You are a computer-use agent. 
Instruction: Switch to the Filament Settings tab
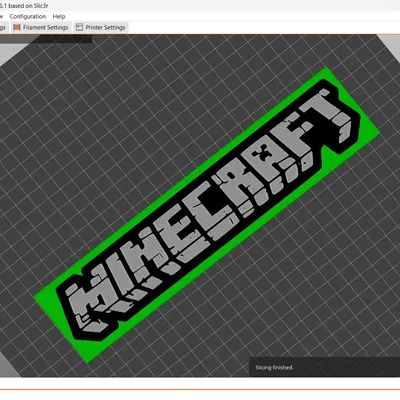click(41, 27)
